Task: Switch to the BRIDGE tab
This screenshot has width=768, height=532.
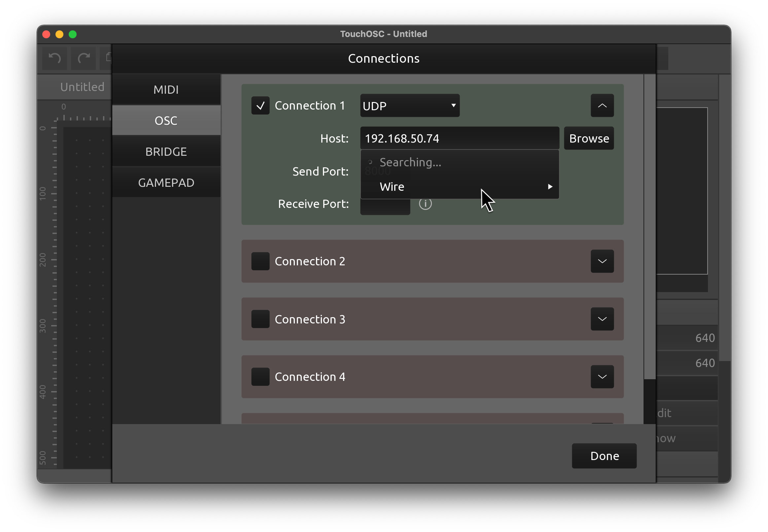Action: [x=166, y=152]
